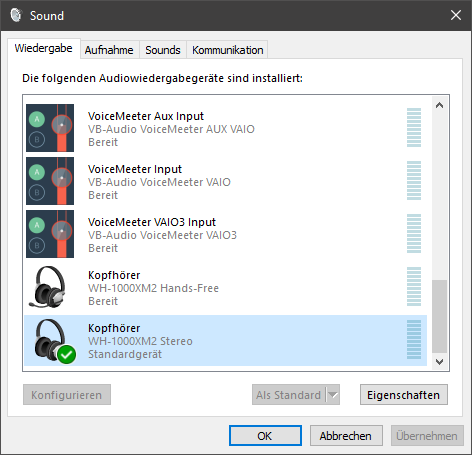The image size is (472, 455).
Task: Click the device list scroll up arrow
Action: pyautogui.click(x=439, y=105)
